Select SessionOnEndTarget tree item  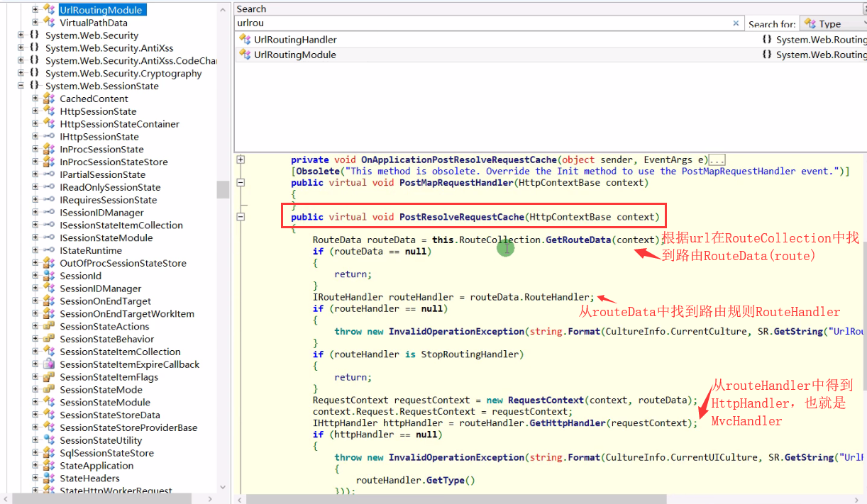click(x=107, y=301)
